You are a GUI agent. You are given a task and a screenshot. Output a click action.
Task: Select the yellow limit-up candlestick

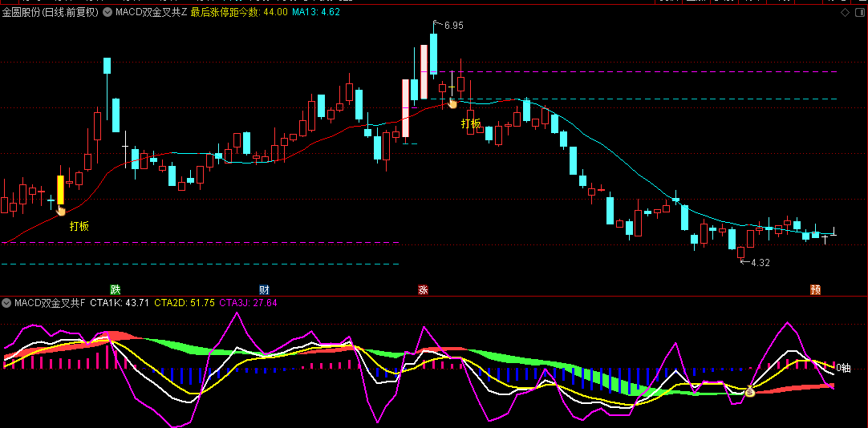click(x=60, y=190)
